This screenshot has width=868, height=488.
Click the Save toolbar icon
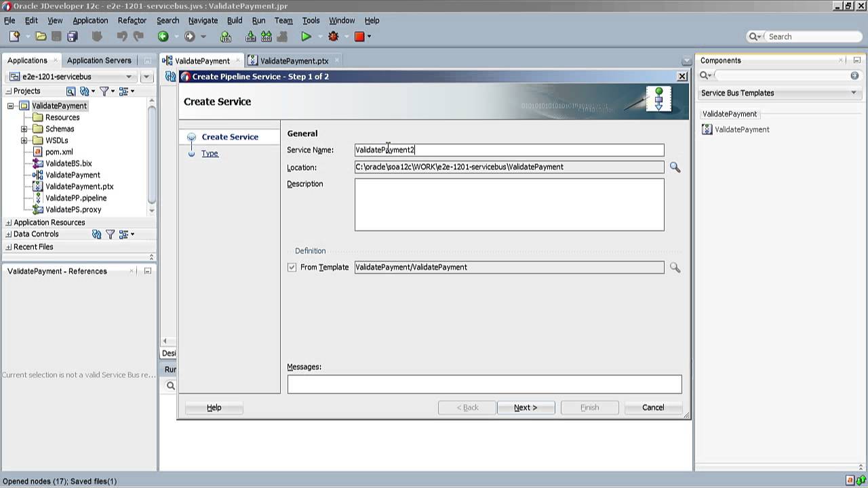(x=57, y=37)
